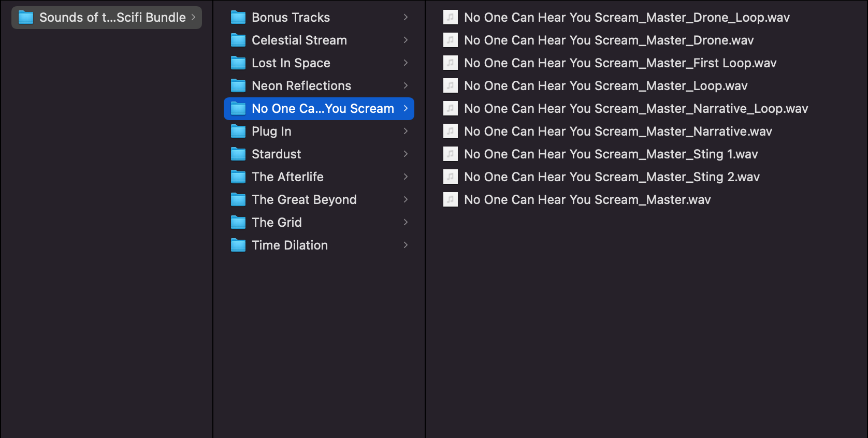Click the Master_Drone_Loop.wav audio file icon
The image size is (868, 438).
pyautogui.click(x=451, y=18)
